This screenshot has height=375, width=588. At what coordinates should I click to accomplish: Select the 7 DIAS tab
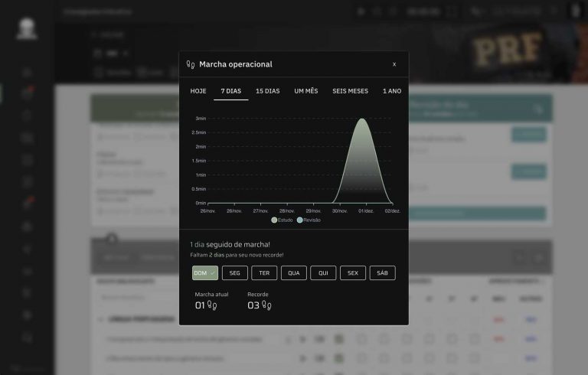231,91
